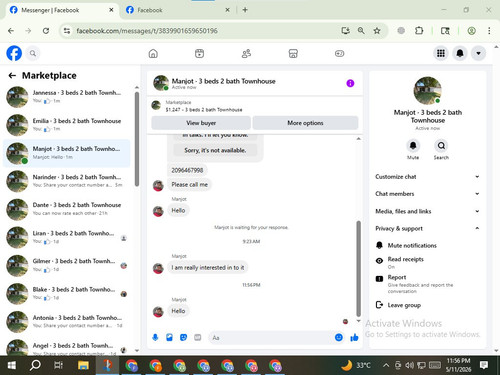
Task: Go back in browser history
Action: 11,31
